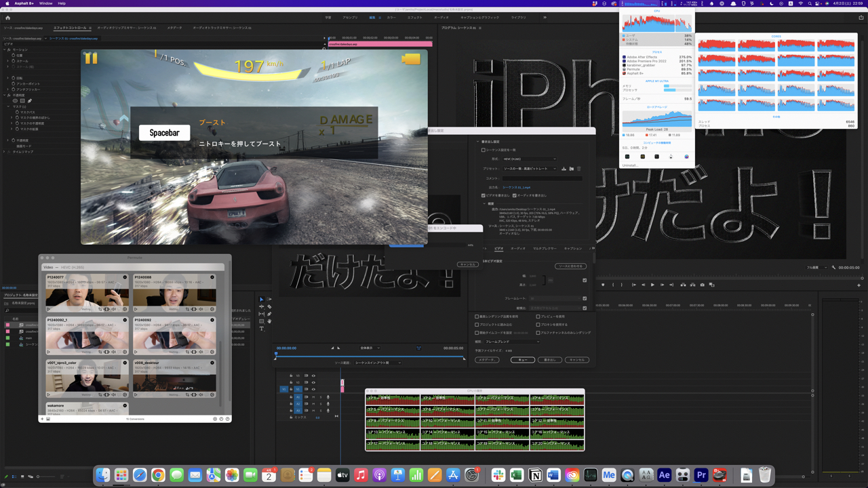The image size is (868, 488).
Task: Select the Type tool
Action: [261, 329]
